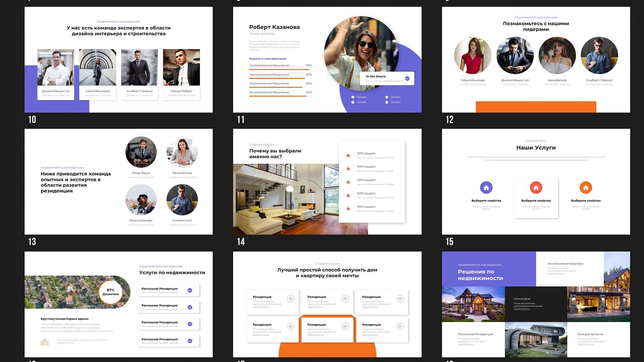Click Дэниел Манунггал round portrait on slide 12
Viewport: 644px width, 362px height.
[x=515, y=55]
